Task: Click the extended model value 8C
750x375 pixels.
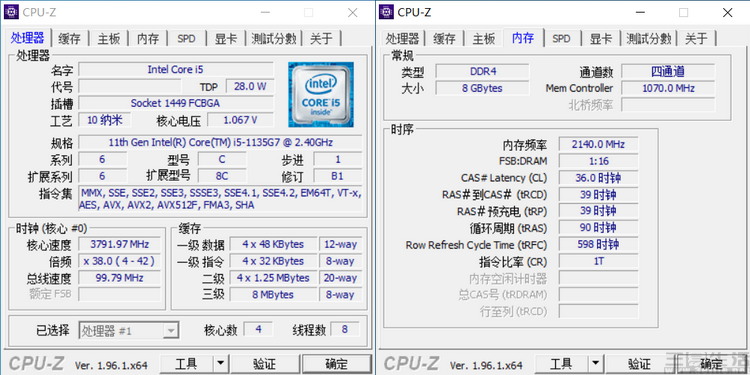Action: coord(222,176)
